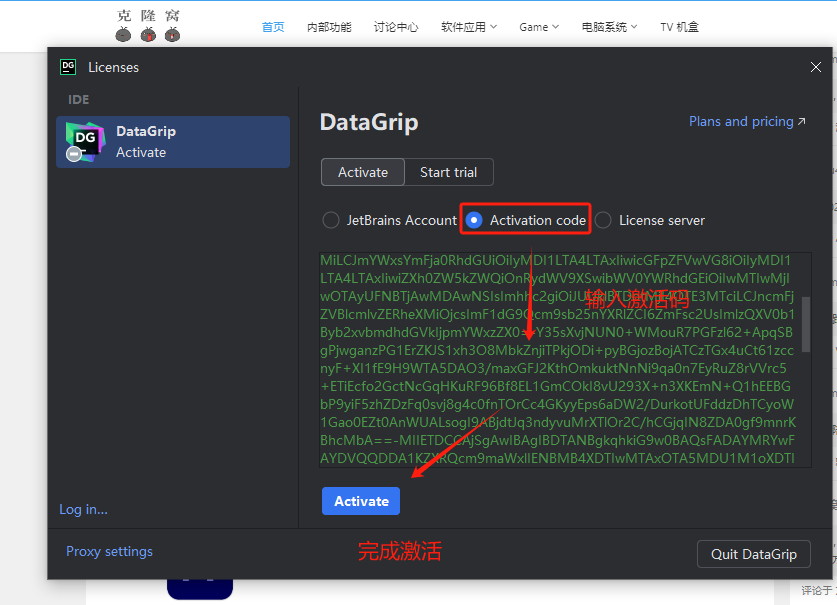This screenshot has width=837, height=605.
Task: Open the Plans and pricing link
Action: [747, 121]
